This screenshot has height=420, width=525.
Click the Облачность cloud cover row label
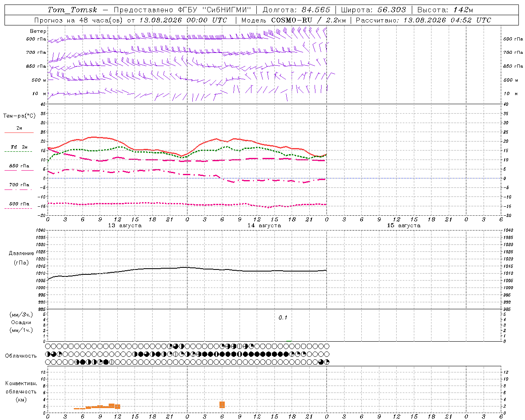21,356
